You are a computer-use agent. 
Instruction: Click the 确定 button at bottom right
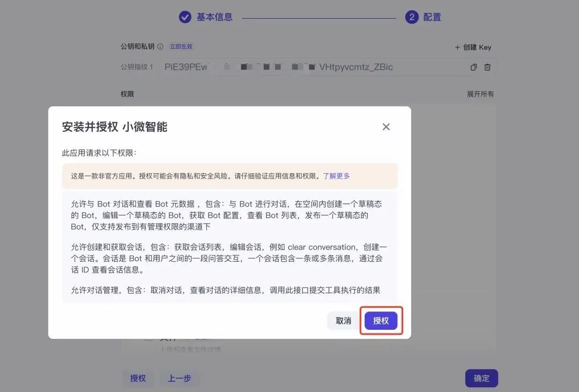click(x=481, y=379)
